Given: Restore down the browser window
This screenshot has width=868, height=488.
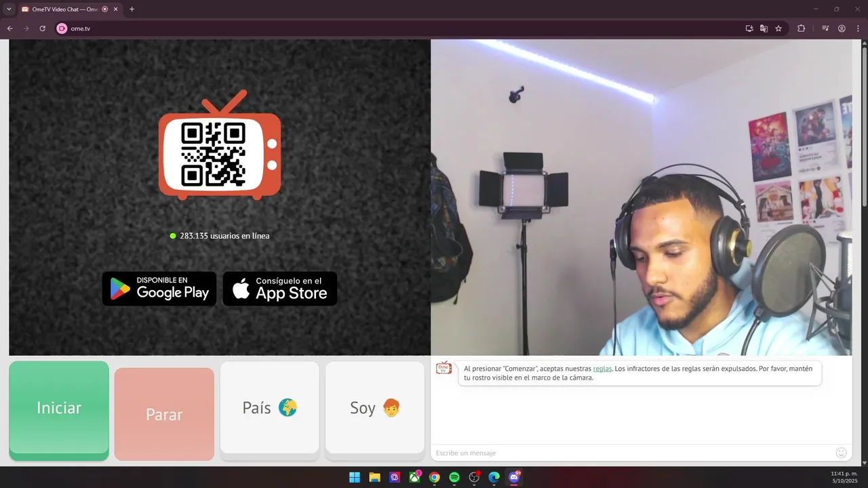Looking at the screenshot, I should click(x=836, y=9).
